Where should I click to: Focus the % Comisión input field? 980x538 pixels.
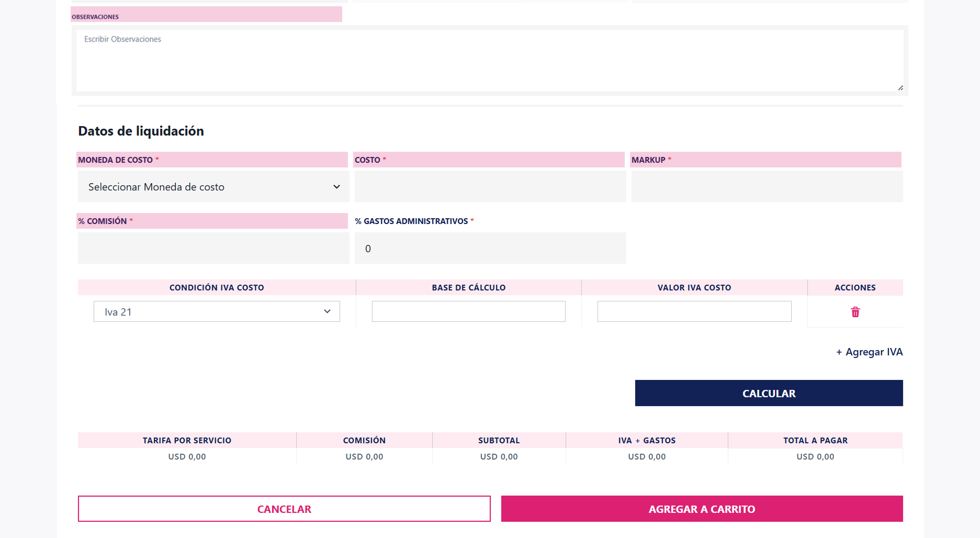point(213,249)
